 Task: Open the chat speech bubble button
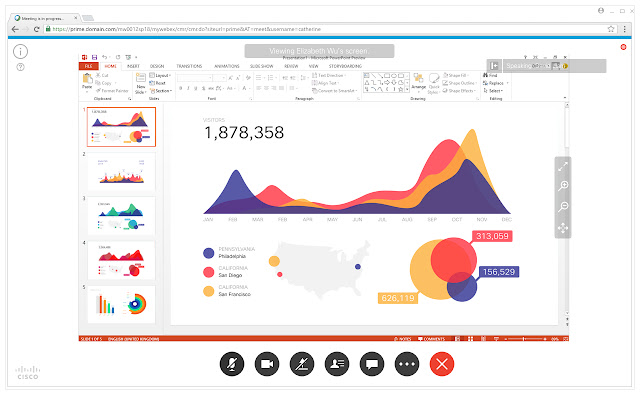click(x=372, y=364)
